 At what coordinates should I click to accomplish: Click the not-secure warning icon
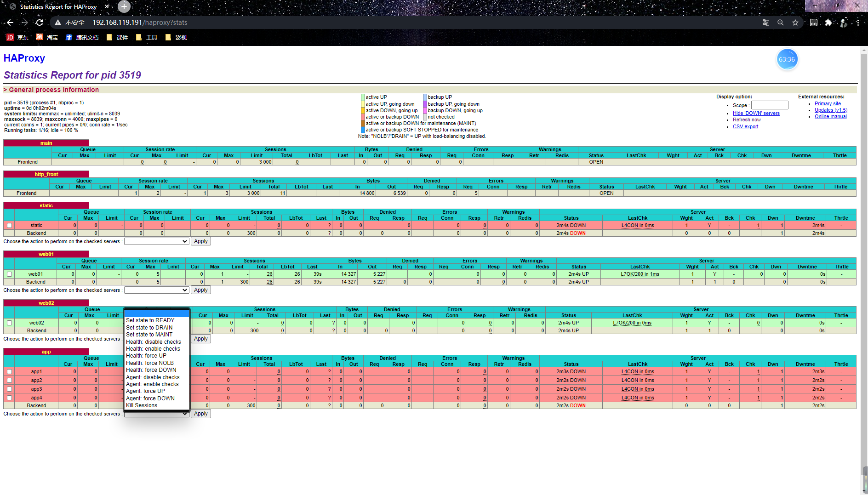[58, 23]
